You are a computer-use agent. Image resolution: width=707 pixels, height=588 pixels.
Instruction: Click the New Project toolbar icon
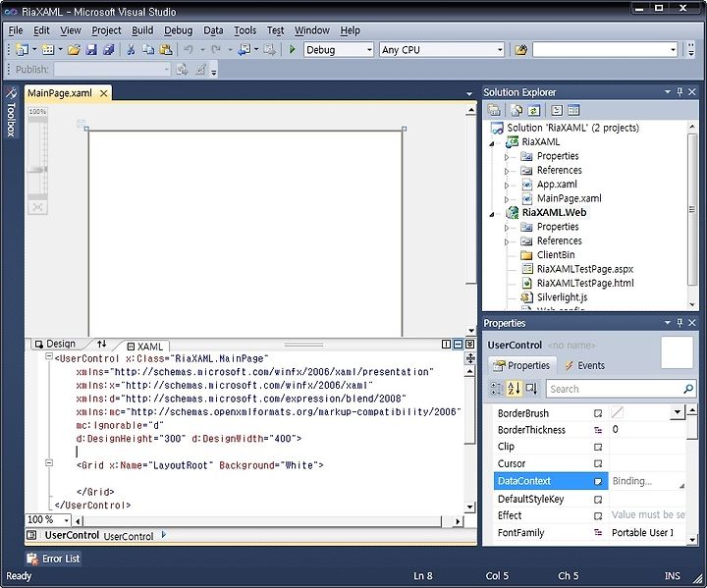click(22, 50)
